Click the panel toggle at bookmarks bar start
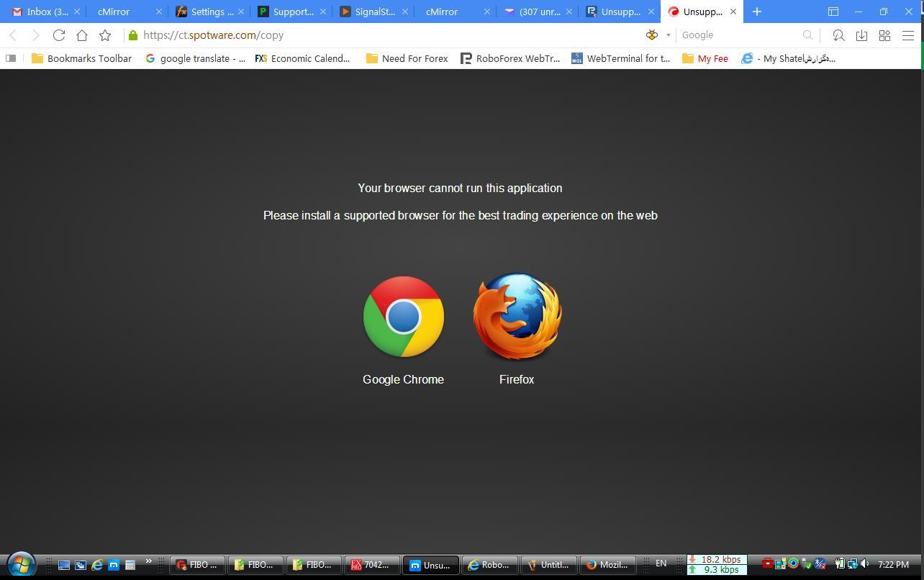 (x=11, y=58)
